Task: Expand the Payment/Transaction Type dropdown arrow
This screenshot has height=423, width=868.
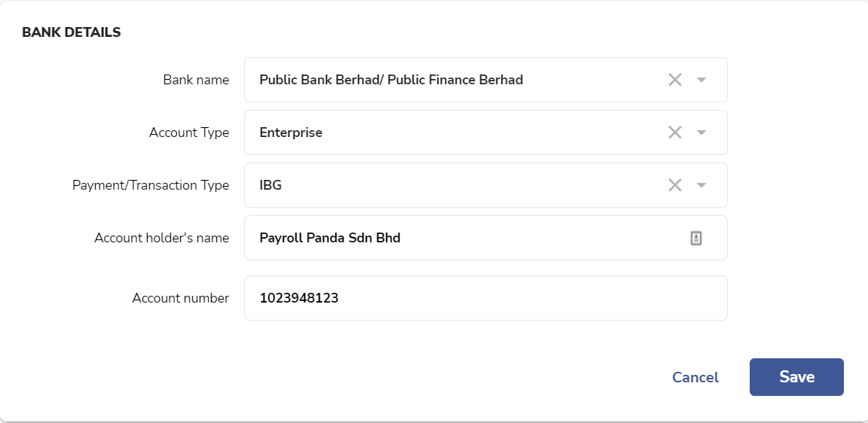Action: point(701,184)
